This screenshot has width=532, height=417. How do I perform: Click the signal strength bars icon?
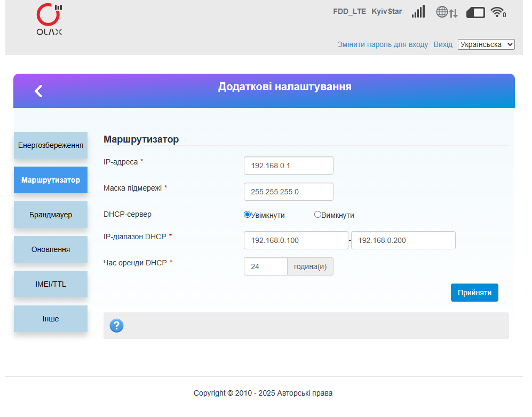(418, 12)
